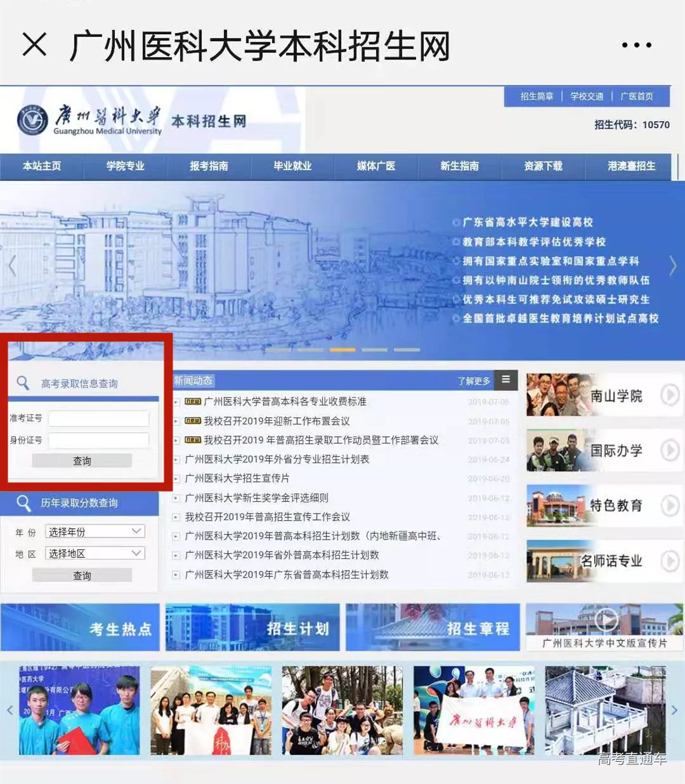Click the play icon on 中文版宣传片 video
685x784 pixels.
click(x=606, y=620)
